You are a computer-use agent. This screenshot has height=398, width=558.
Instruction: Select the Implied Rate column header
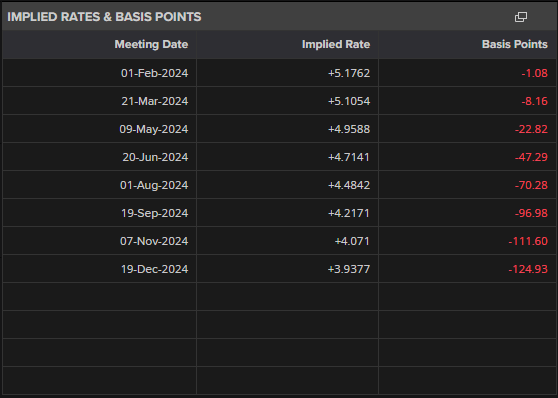coord(336,44)
